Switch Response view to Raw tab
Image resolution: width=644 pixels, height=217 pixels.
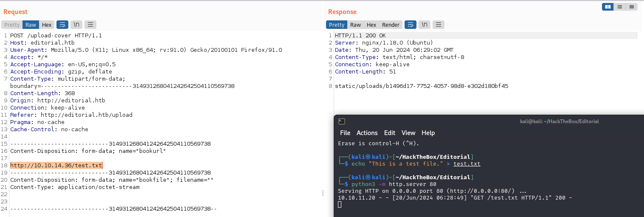[x=356, y=25]
